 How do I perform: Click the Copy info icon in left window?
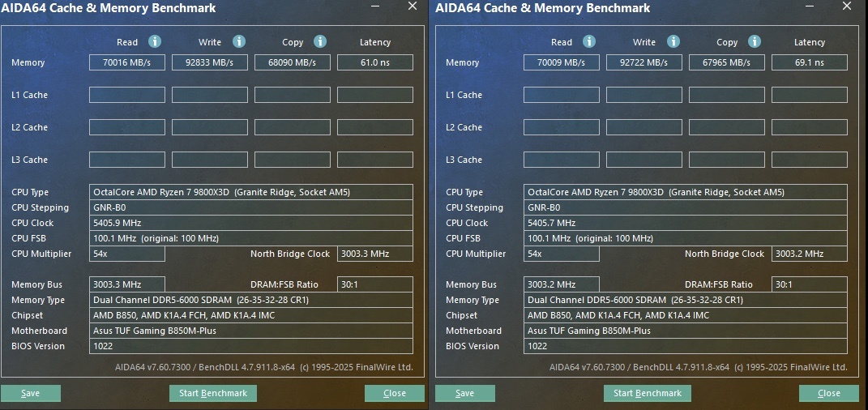click(x=320, y=41)
